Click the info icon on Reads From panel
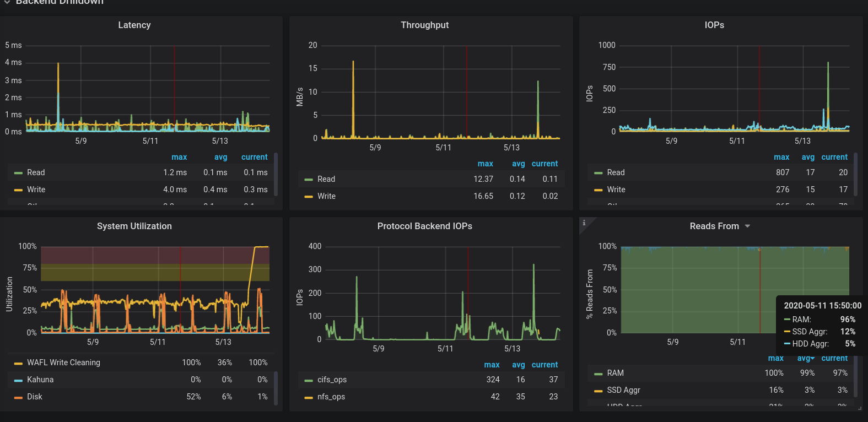This screenshot has width=868, height=422. 584,223
